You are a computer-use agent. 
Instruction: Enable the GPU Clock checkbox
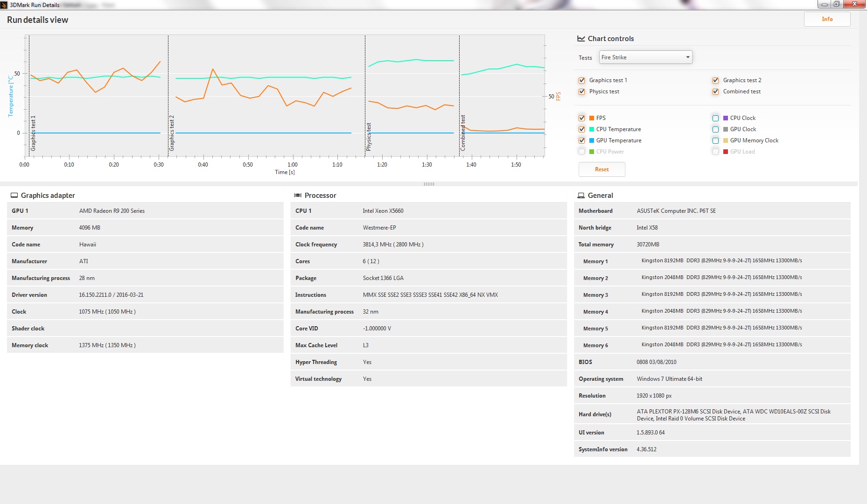coord(715,129)
